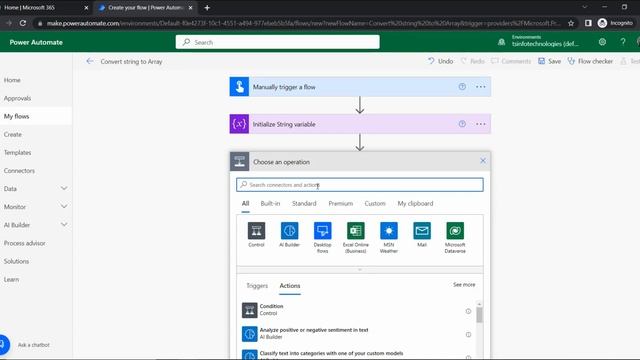640x360 pixels.
Task: Open Power Automate settings gear
Action: 602,42
